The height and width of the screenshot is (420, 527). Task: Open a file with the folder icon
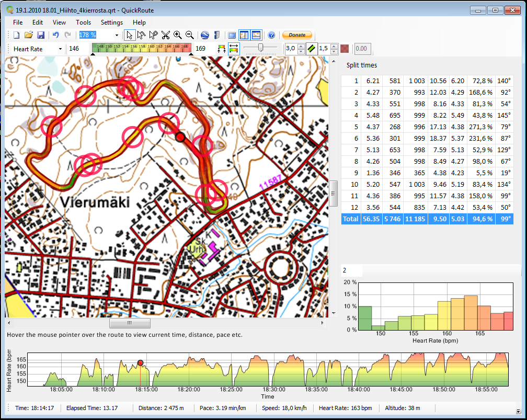(29, 35)
